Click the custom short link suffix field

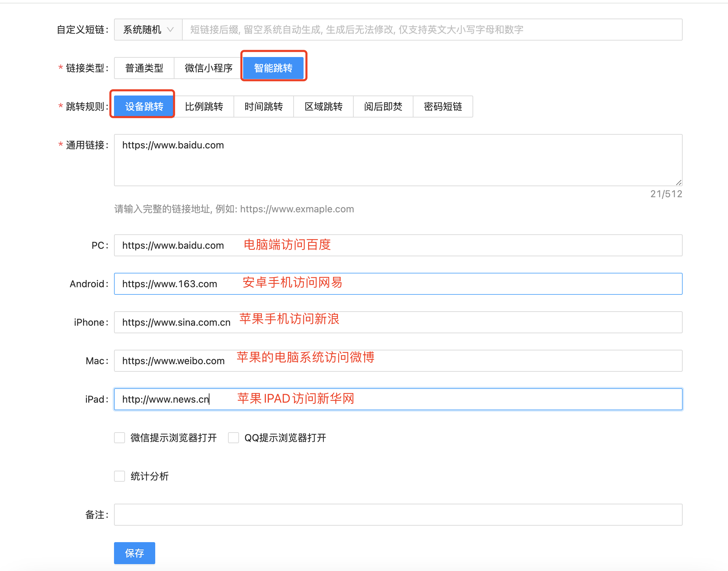click(432, 30)
